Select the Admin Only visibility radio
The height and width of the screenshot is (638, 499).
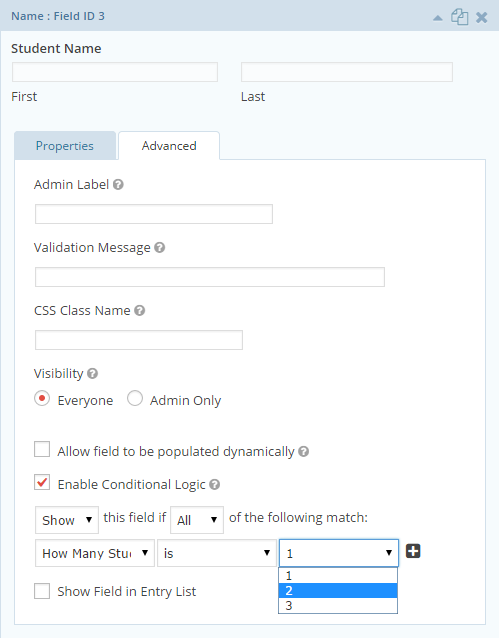click(x=135, y=398)
